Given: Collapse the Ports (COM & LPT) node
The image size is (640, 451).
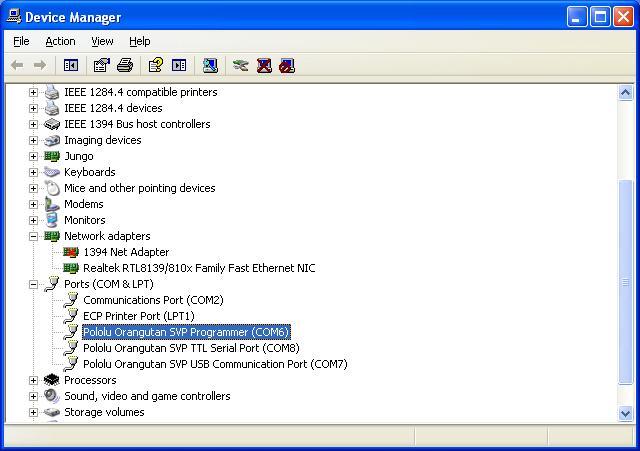Looking at the screenshot, I should [x=33, y=284].
